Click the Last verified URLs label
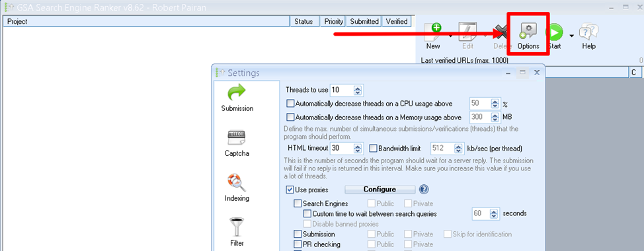 pyautogui.click(x=465, y=60)
